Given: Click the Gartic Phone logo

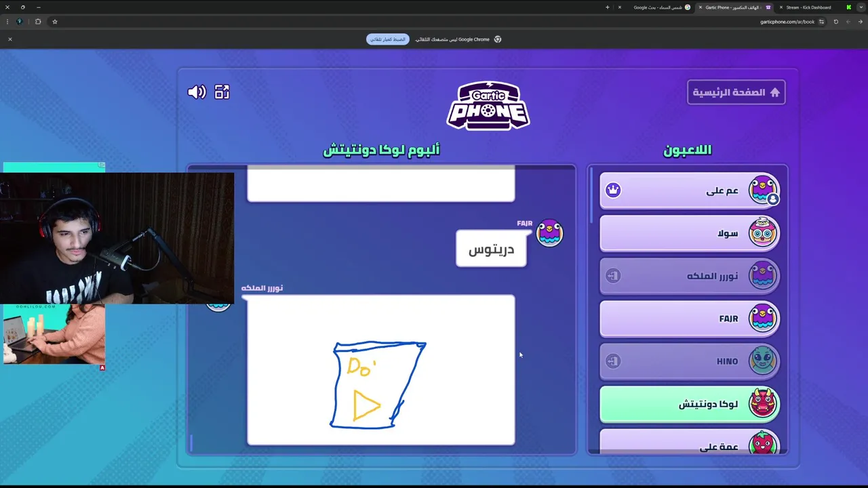Looking at the screenshot, I should 488,105.
